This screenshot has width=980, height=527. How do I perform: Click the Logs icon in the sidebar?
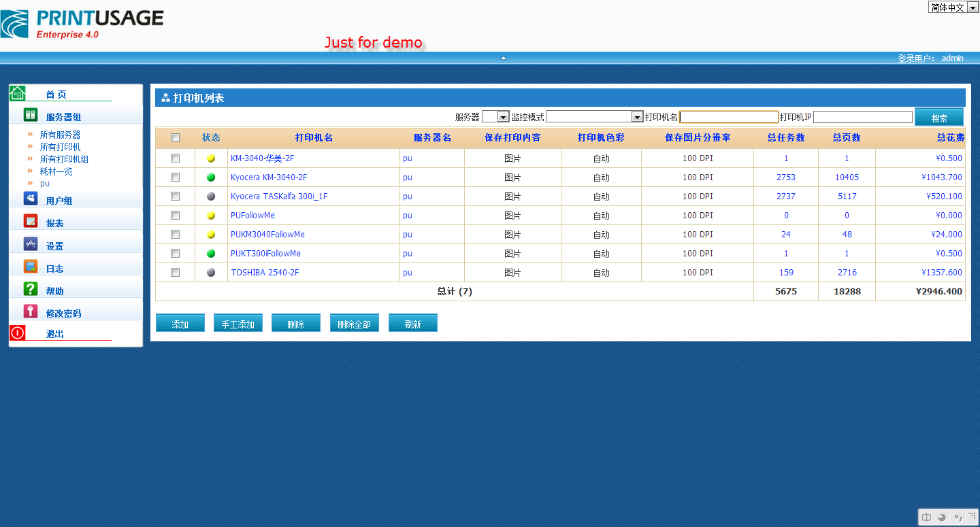(x=31, y=267)
